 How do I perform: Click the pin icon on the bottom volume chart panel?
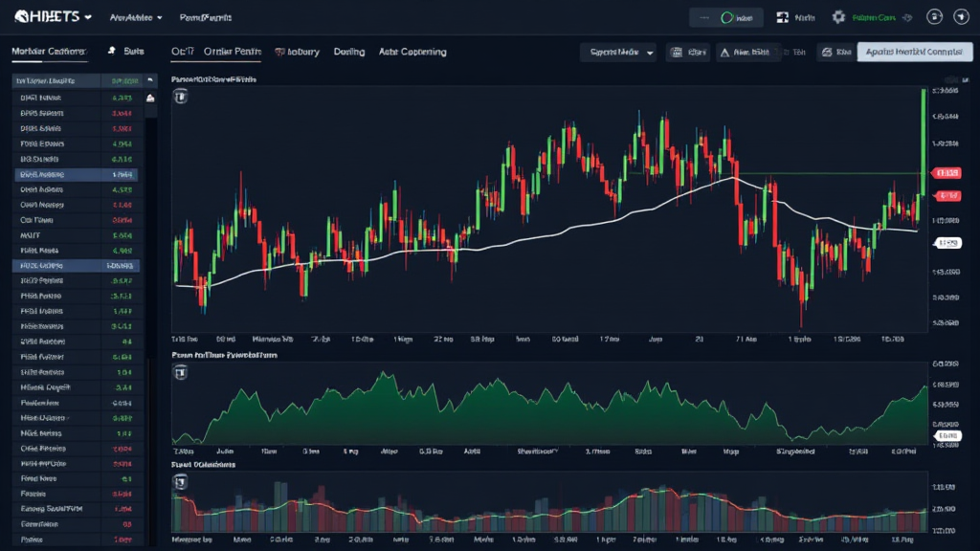click(181, 482)
